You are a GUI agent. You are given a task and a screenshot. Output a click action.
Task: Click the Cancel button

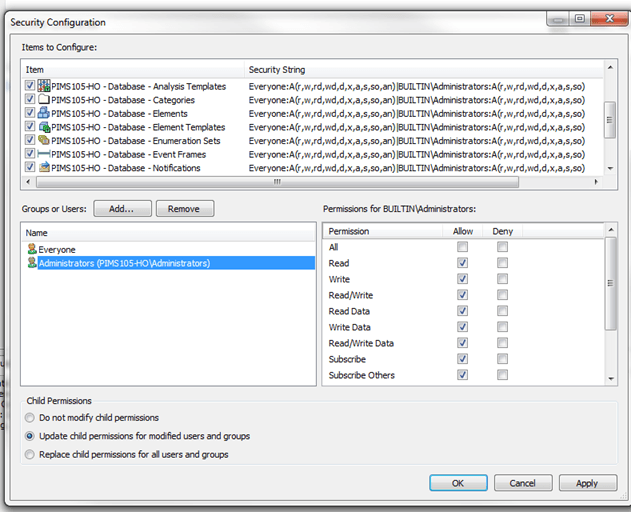[523, 483]
